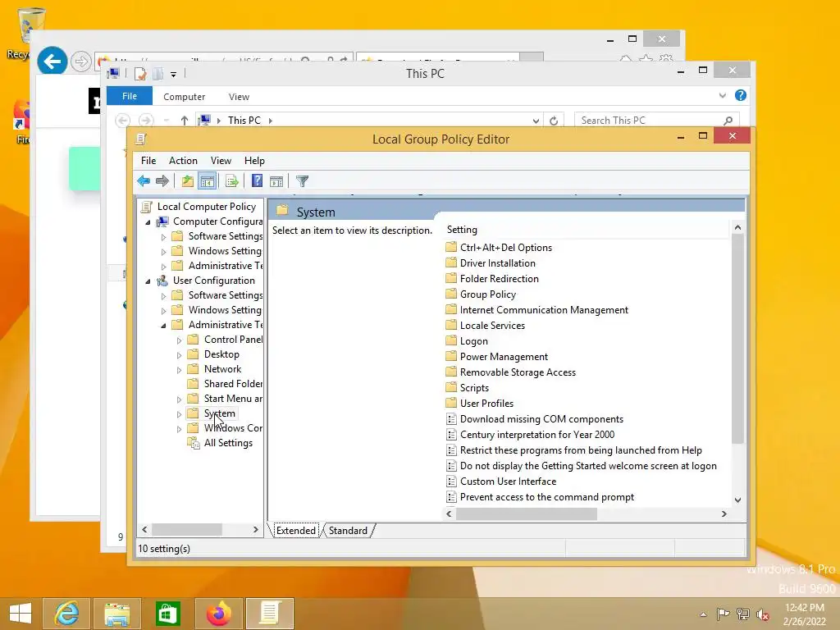Open the Help menu
The image size is (840, 630).
[x=254, y=161]
